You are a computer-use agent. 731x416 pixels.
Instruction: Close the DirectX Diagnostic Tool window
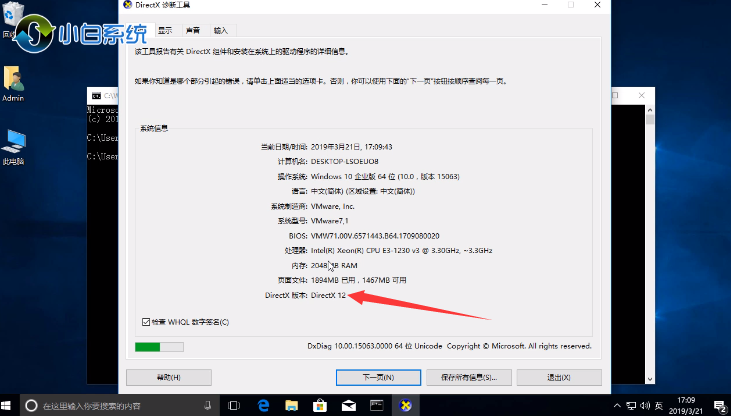pyautogui.click(x=597, y=5)
